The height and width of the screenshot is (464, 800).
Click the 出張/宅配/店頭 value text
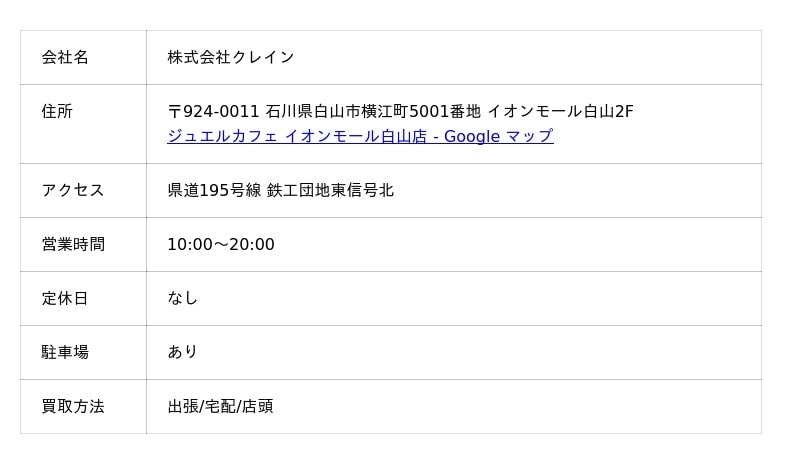pos(220,406)
